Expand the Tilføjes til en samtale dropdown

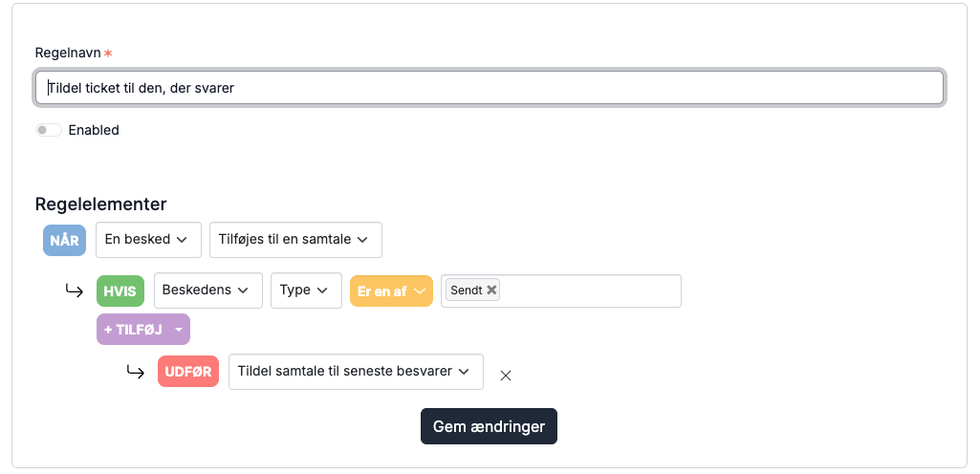click(x=295, y=240)
